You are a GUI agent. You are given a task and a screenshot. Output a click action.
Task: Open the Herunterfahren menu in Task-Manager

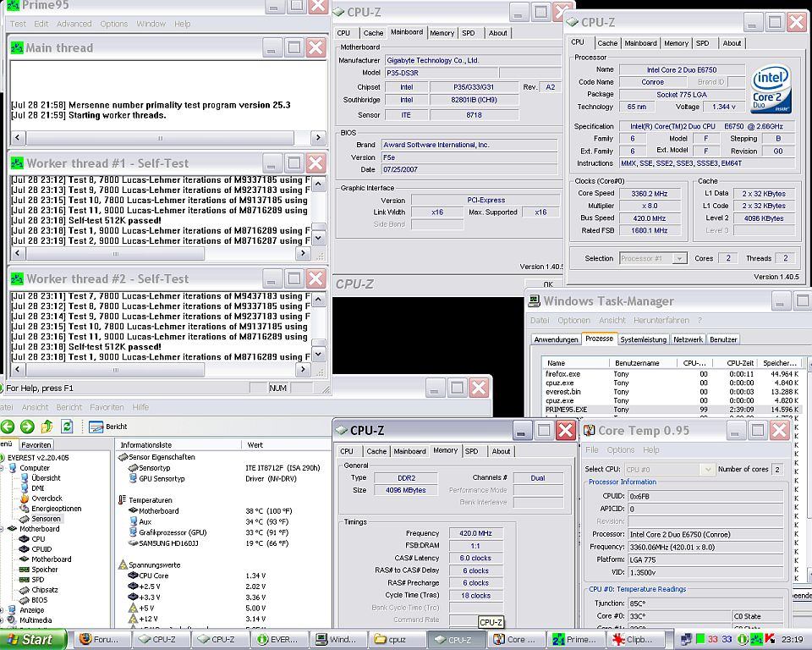661,320
